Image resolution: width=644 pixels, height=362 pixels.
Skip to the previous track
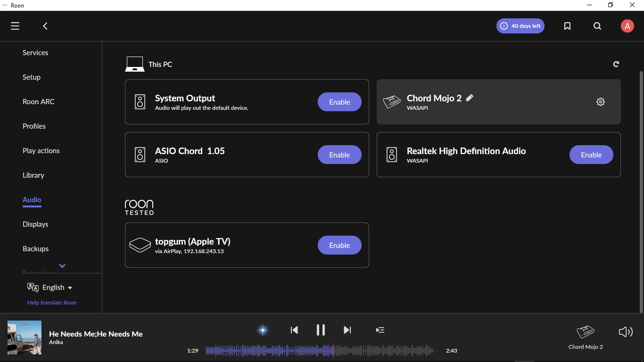click(x=294, y=330)
